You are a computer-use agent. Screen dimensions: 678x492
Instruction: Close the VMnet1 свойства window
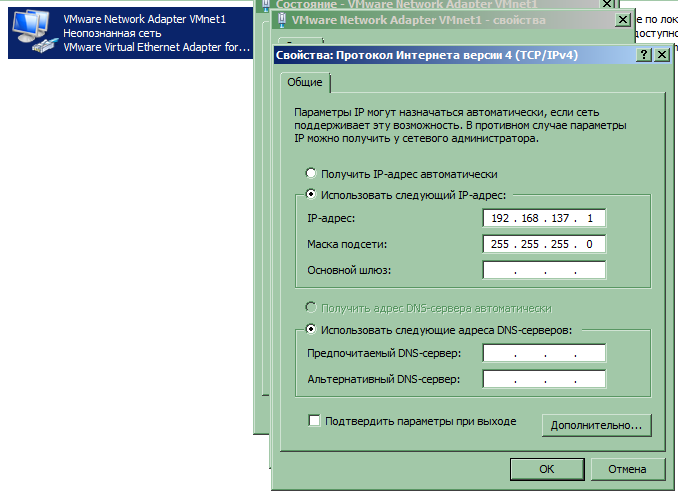coord(623,20)
